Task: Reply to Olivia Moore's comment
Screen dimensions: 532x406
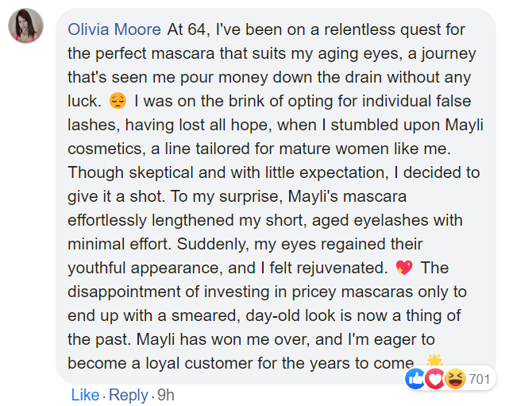Action: point(128,395)
